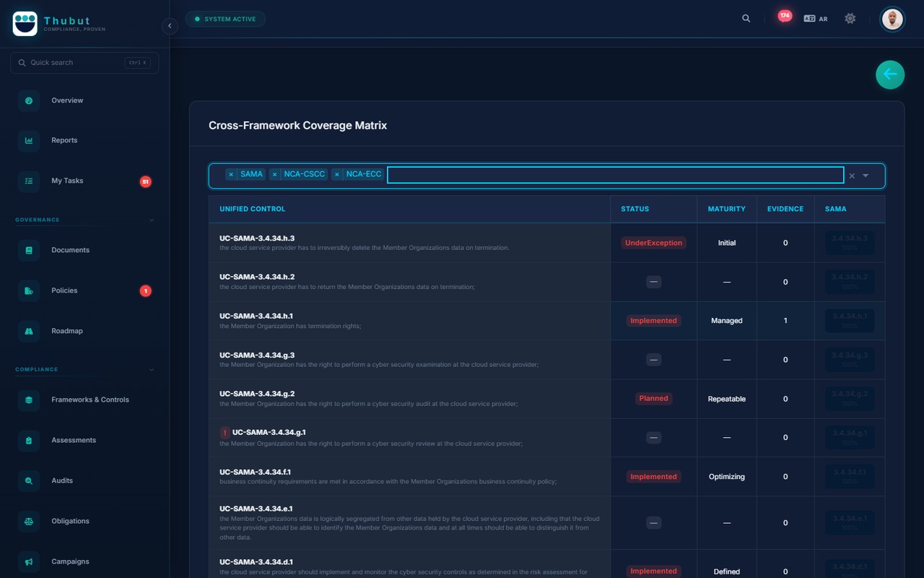Open the user avatar profile
The height and width of the screenshot is (578, 924).
(x=892, y=19)
